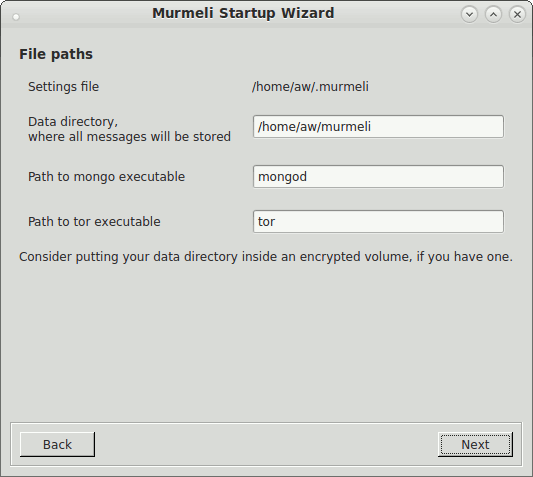Go Back to the previous wizard page

[57, 444]
